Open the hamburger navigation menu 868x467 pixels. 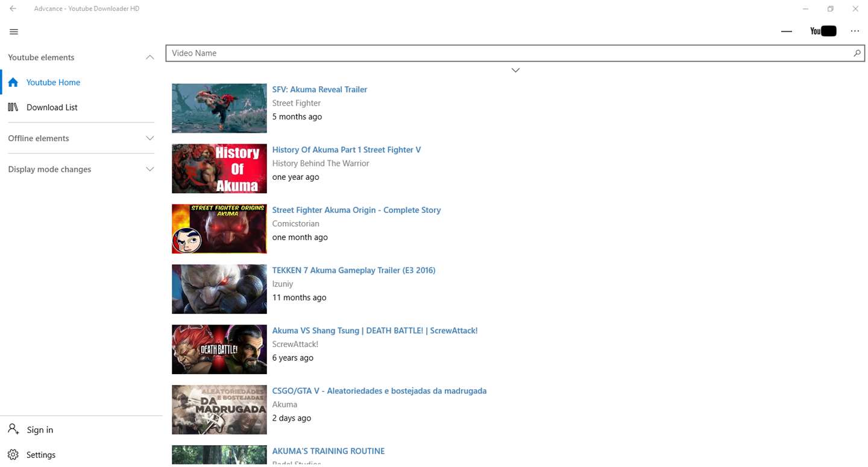point(14,31)
